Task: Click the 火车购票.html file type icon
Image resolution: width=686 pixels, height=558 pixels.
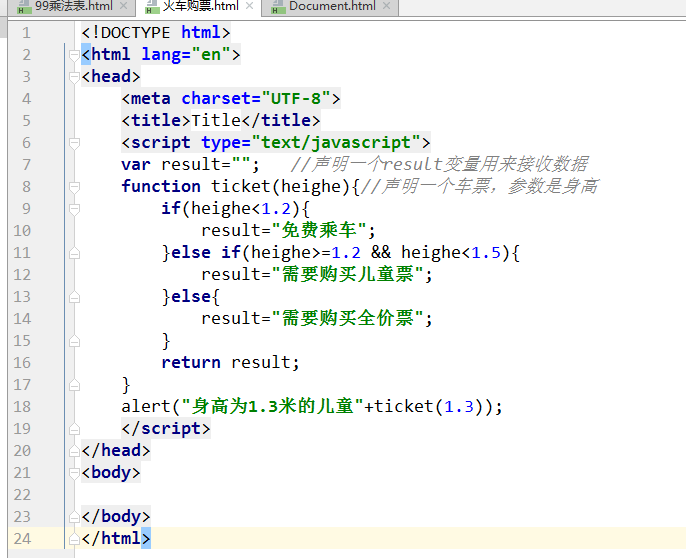Action: (152, 7)
